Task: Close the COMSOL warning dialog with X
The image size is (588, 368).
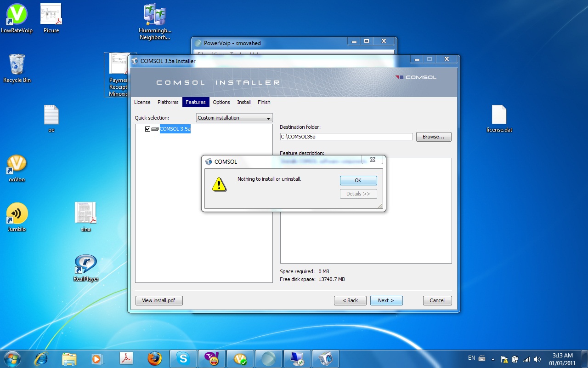Action: coord(373,160)
